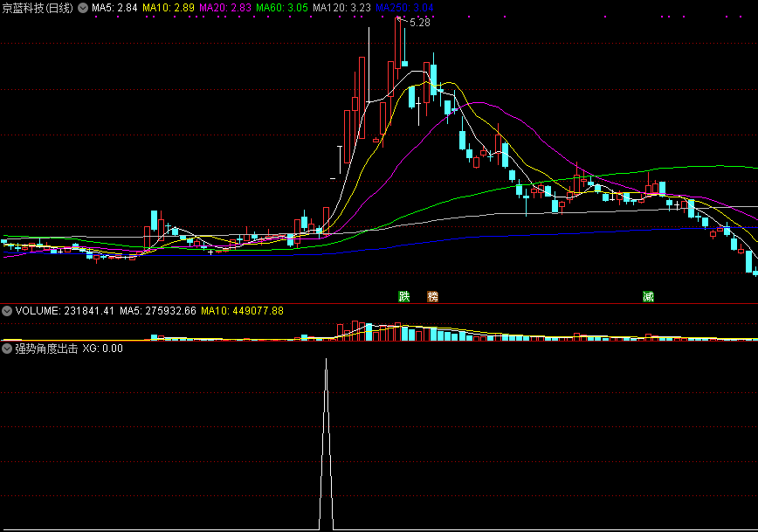Select the yellow MA10: 2.89 label

(169, 8)
